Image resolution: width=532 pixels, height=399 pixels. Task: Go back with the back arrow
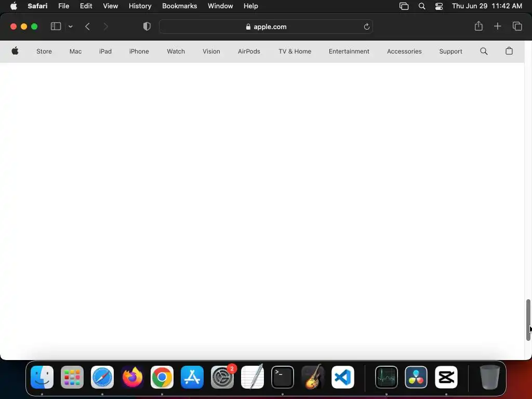(87, 26)
